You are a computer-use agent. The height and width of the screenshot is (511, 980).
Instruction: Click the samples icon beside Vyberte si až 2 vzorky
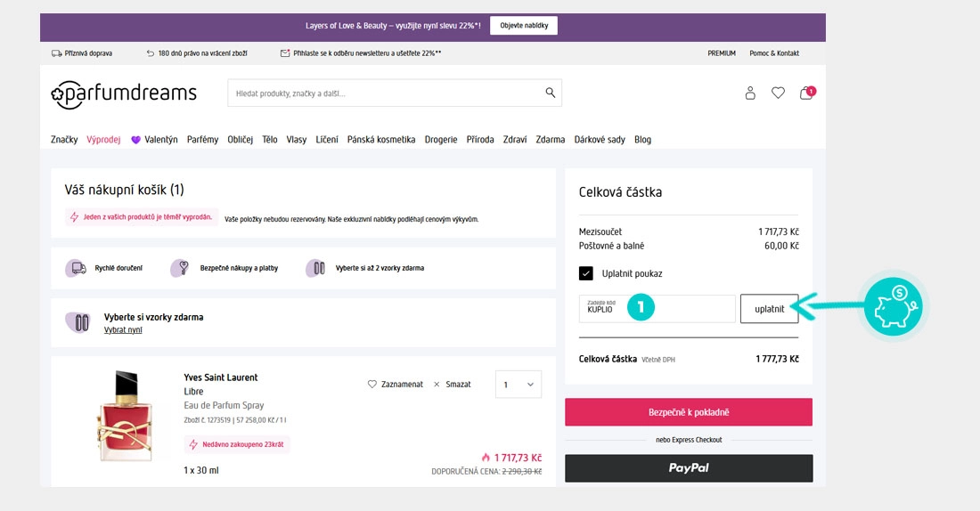coord(316,268)
